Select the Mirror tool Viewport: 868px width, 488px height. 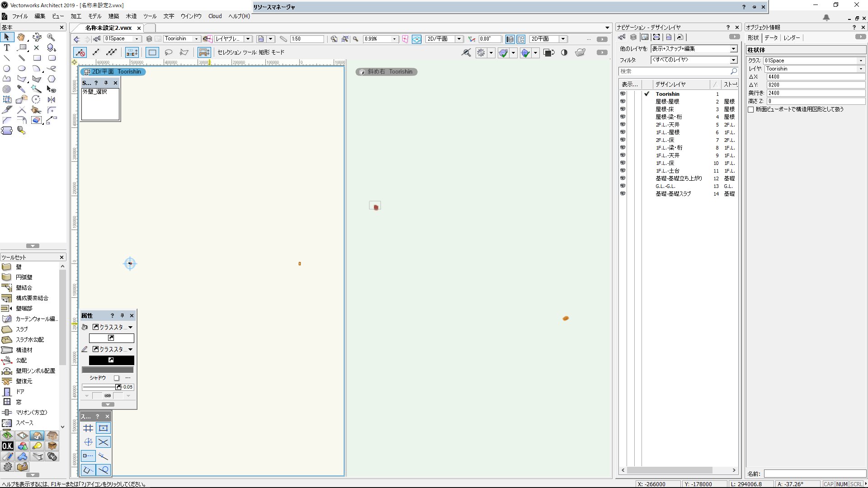tap(51, 99)
